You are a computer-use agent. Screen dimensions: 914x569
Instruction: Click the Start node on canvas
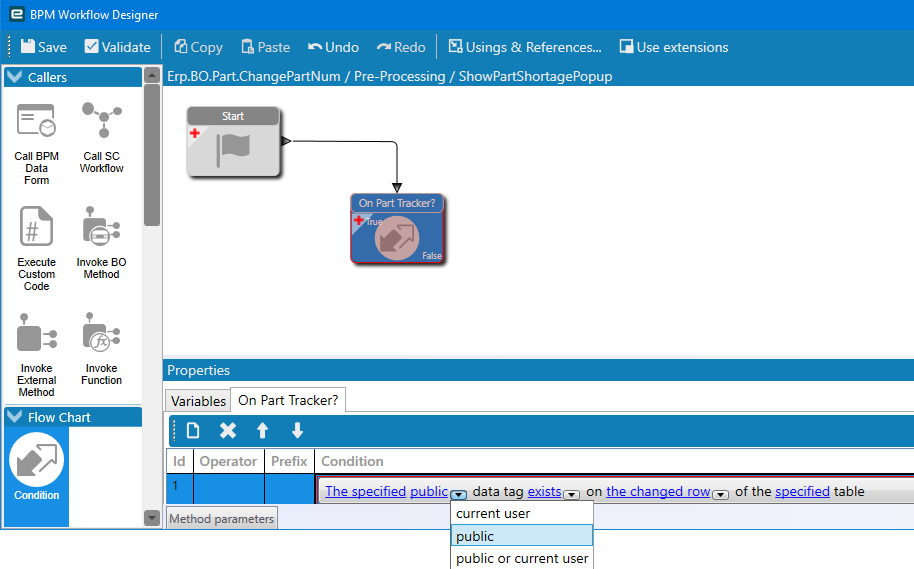point(233,142)
